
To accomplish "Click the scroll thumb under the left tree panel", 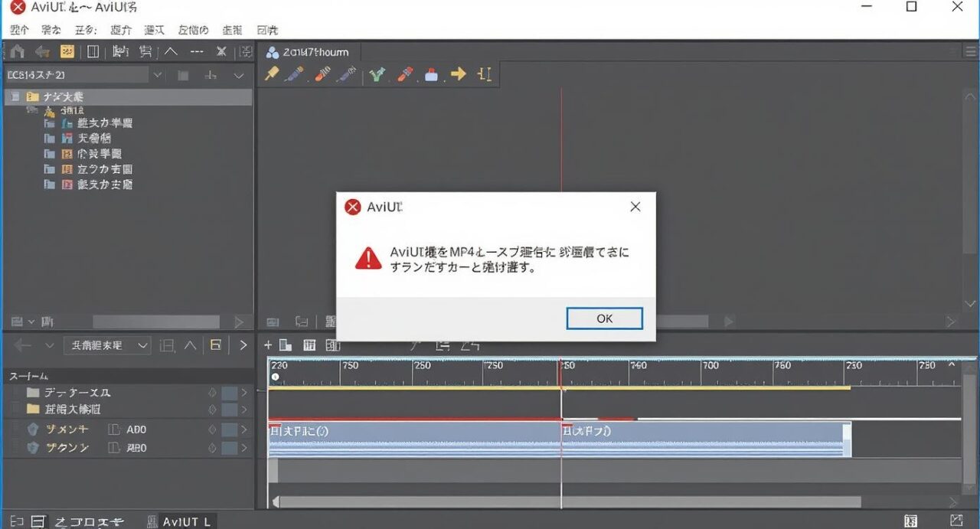I will coord(156,322).
